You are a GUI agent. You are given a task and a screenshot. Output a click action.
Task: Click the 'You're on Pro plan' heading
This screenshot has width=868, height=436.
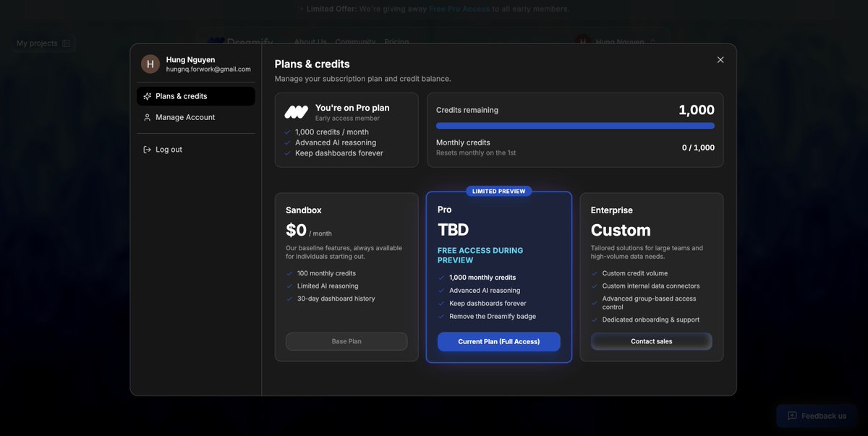point(352,108)
